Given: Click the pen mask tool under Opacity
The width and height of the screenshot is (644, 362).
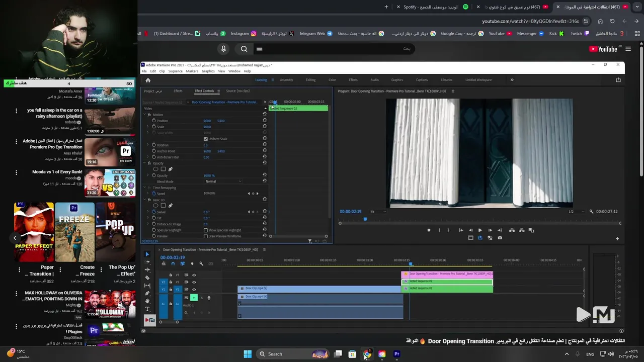Looking at the screenshot, I should coord(170,169).
